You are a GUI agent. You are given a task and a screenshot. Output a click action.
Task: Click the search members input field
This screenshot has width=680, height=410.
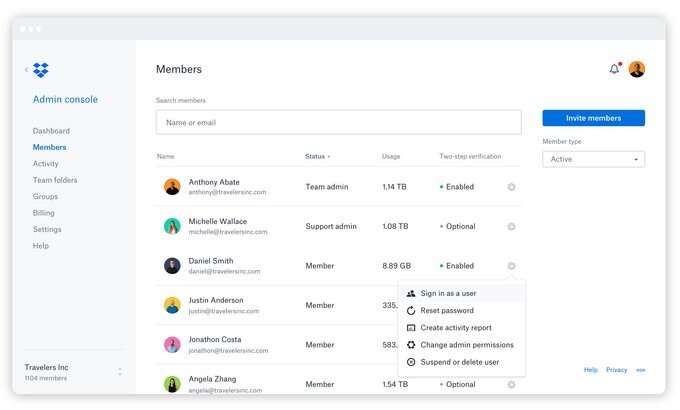338,122
